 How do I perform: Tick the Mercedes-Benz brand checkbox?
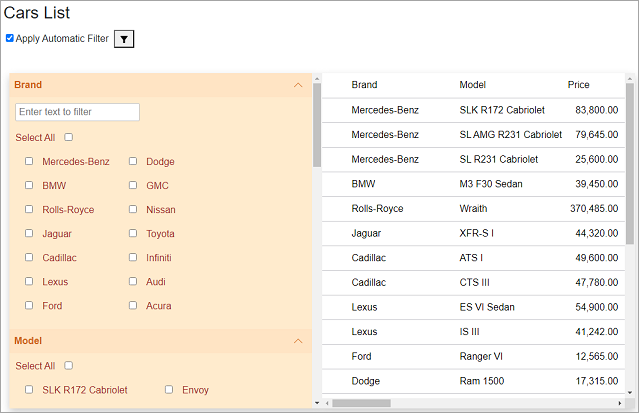pyautogui.click(x=29, y=161)
